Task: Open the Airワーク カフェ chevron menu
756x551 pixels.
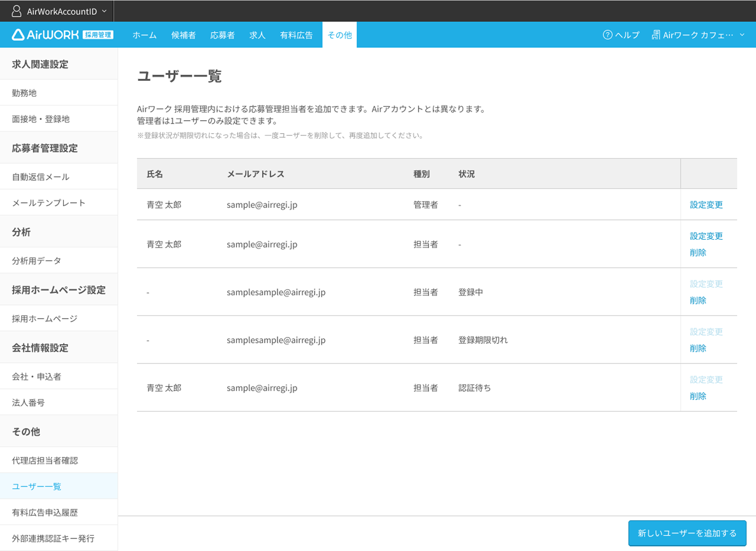Action: tap(742, 35)
